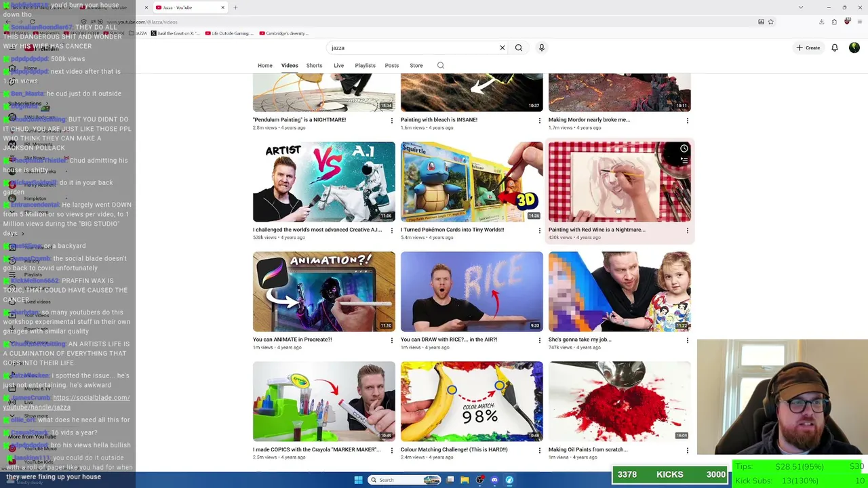Open "Painting with bleach is INSANE" title link
868x488 pixels.
pos(439,120)
